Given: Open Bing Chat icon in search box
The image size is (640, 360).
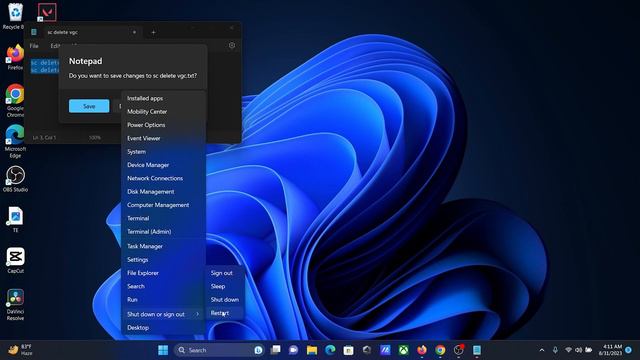Looking at the screenshot, I should [x=258, y=350].
